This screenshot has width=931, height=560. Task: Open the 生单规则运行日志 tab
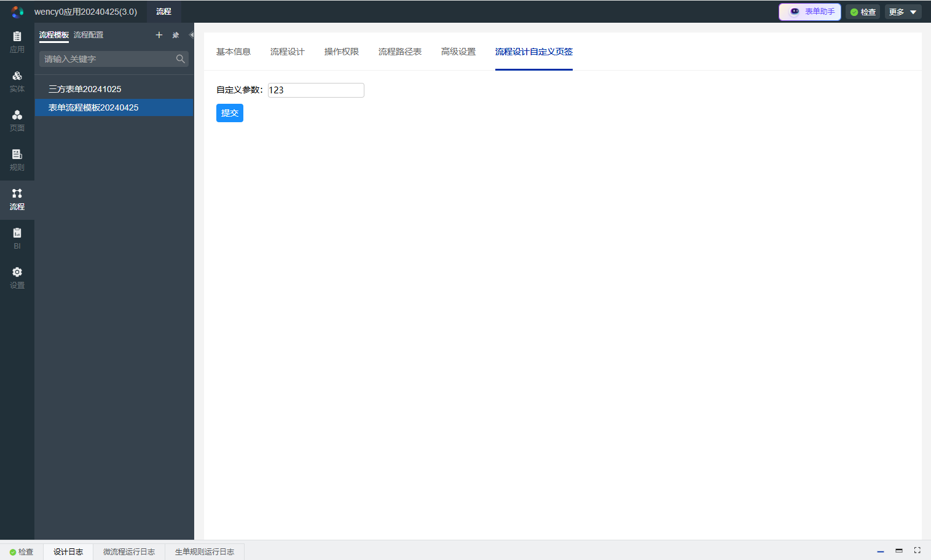tap(205, 552)
